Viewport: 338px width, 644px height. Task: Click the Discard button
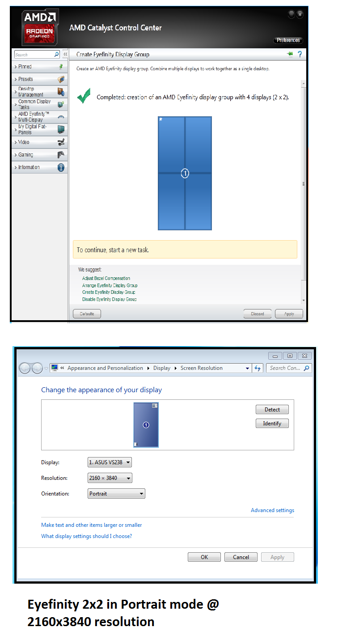tap(258, 314)
